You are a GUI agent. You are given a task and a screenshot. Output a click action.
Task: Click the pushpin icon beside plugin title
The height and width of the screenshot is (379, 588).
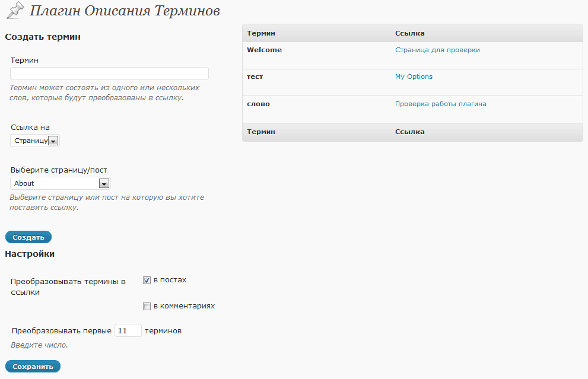click(x=15, y=11)
